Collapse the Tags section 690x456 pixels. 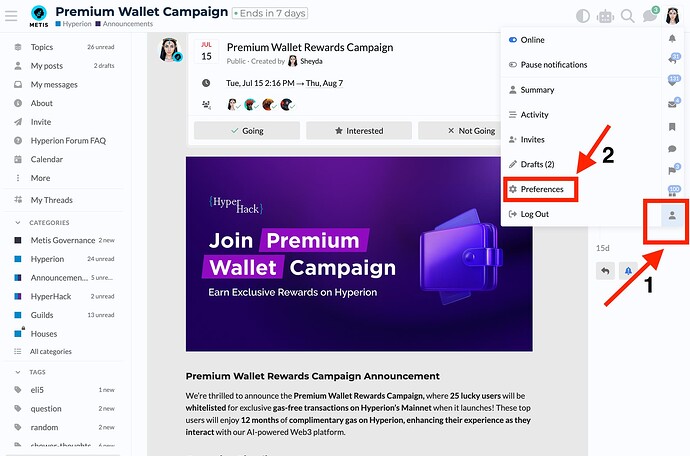pos(18,372)
